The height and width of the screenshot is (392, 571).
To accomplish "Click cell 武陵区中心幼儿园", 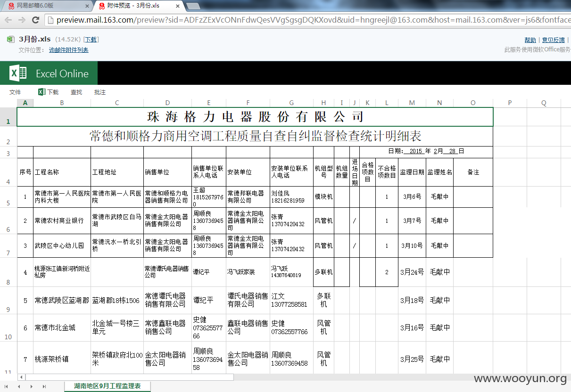I will click(x=62, y=246).
